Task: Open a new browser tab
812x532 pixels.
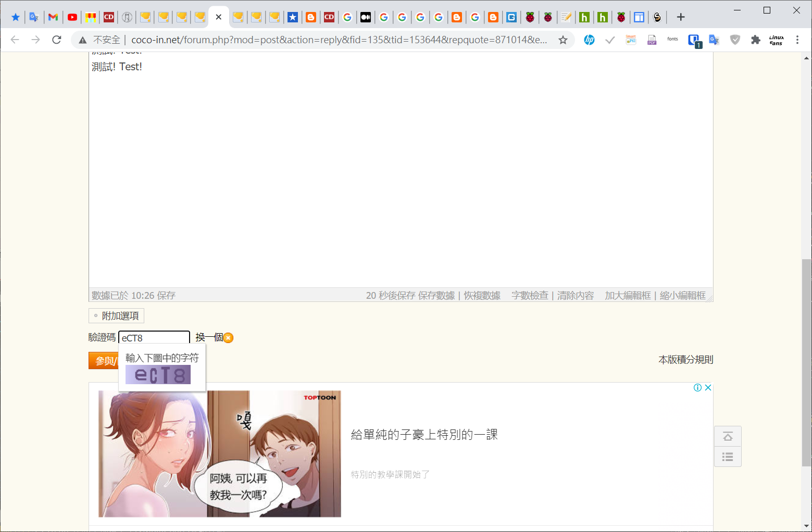Action: (x=681, y=17)
